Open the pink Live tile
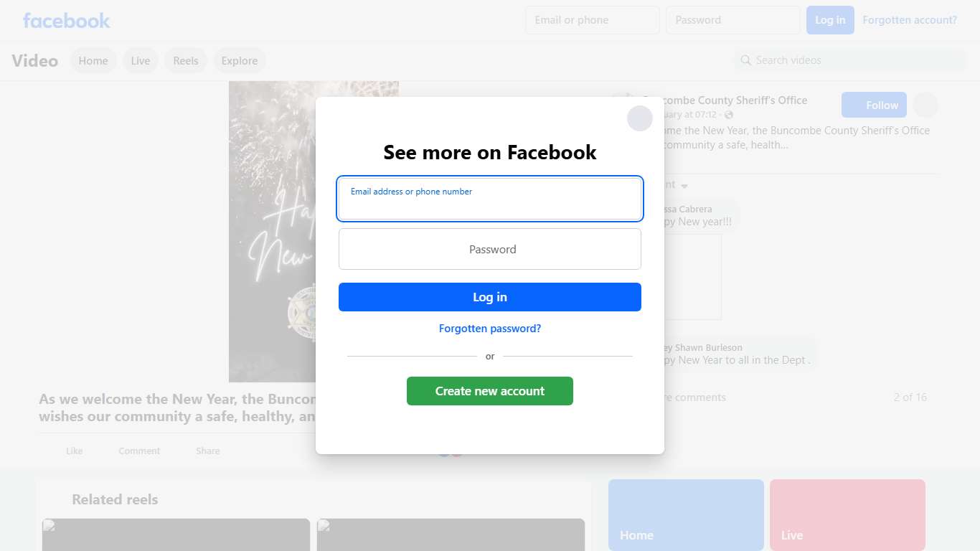 point(847,515)
